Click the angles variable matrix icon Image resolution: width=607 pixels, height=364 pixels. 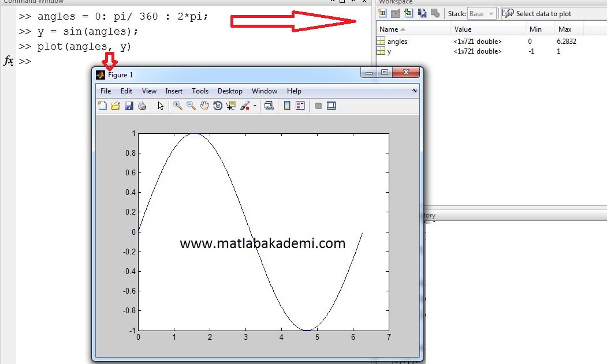tap(381, 40)
